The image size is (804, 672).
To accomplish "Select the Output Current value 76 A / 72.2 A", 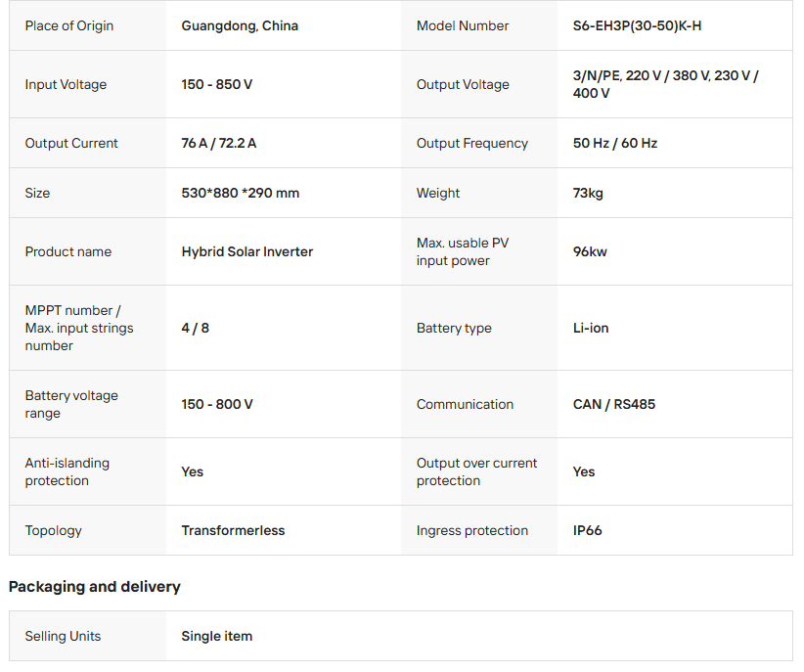I will (x=219, y=143).
